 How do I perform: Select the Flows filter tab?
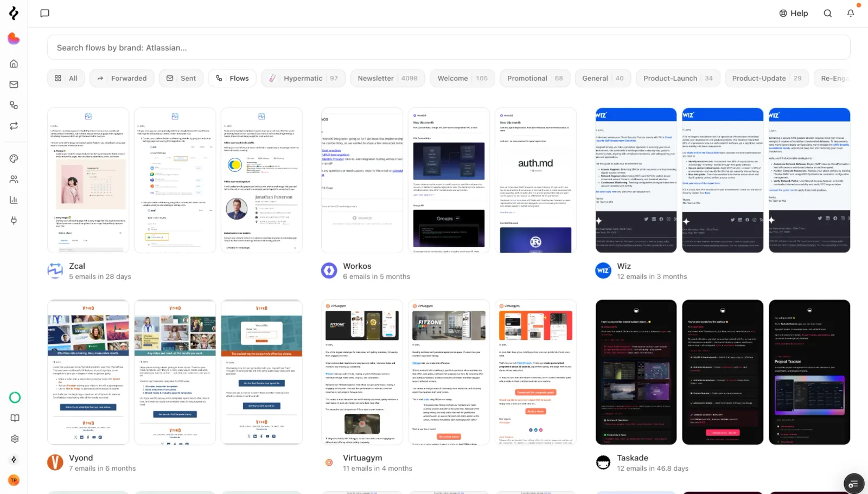pyautogui.click(x=232, y=78)
